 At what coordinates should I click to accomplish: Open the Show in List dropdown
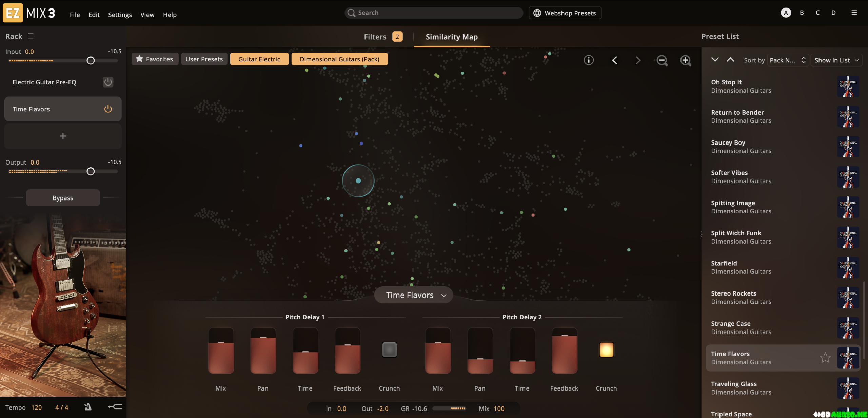click(x=836, y=60)
